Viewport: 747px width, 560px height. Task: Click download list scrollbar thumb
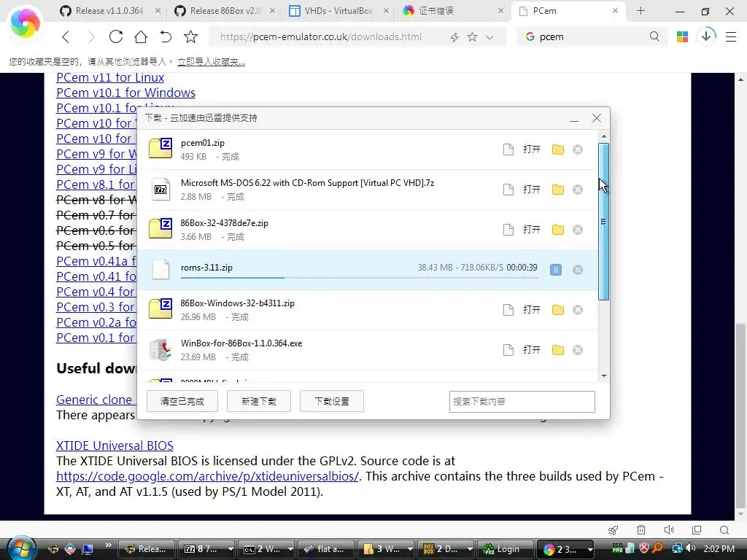point(603,222)
